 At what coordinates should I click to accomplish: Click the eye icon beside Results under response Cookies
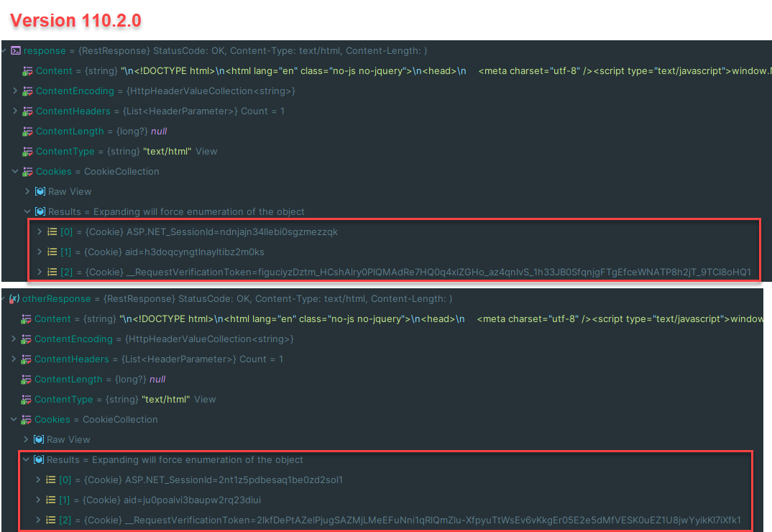pos(39,211)
